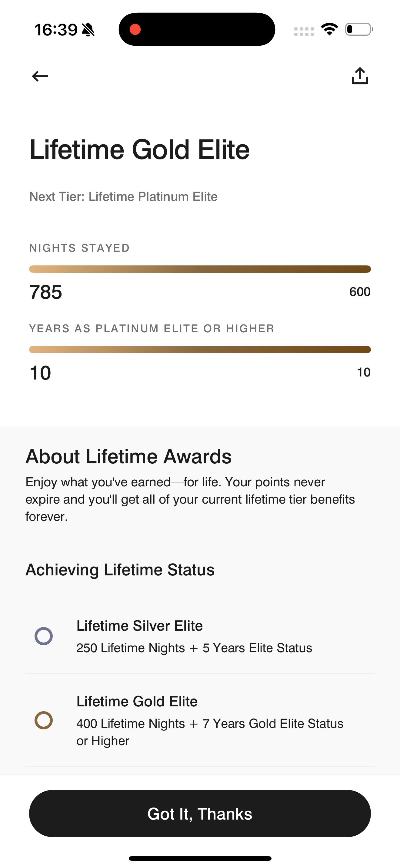Click the Got It, Thanks button
Screen dimensions: 400x868
[x=200, y=814]
